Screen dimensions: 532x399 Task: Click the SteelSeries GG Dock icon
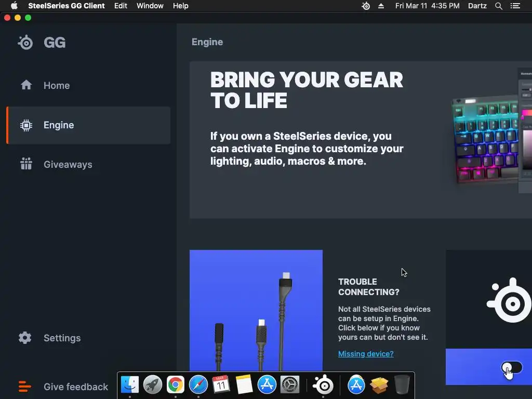(323, 385)
